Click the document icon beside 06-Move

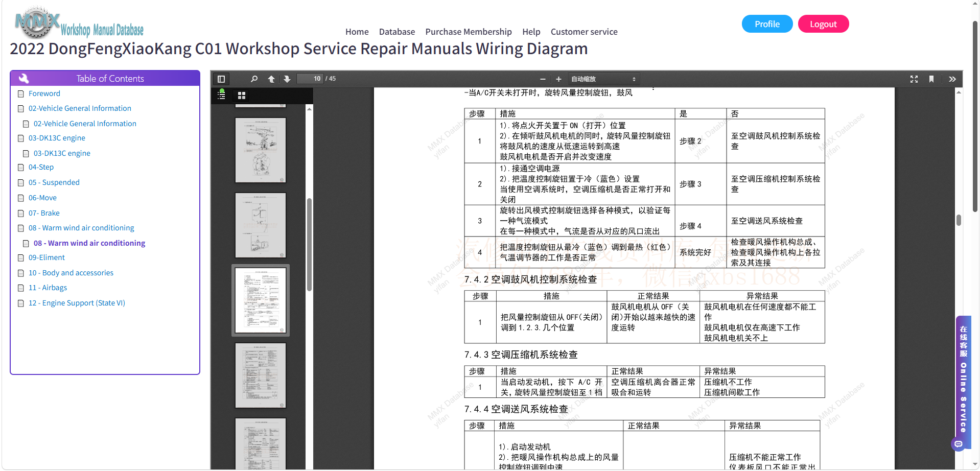[21, 198]
